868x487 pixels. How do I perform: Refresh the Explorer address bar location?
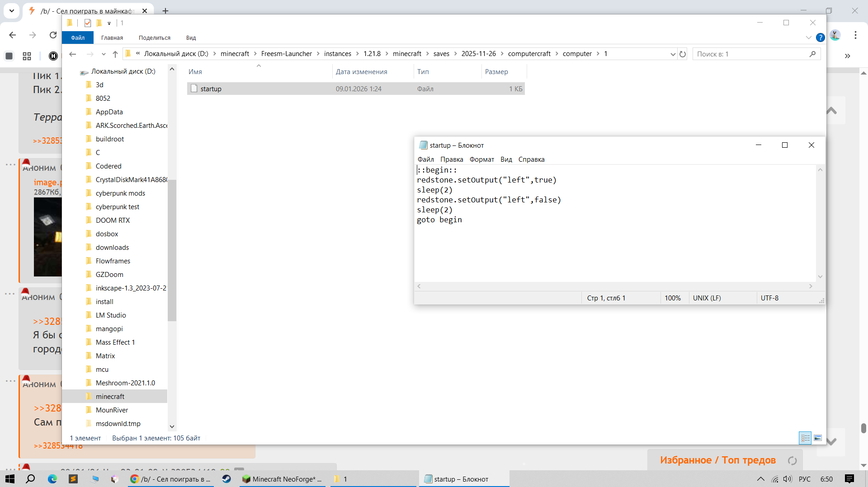(683, 54)
